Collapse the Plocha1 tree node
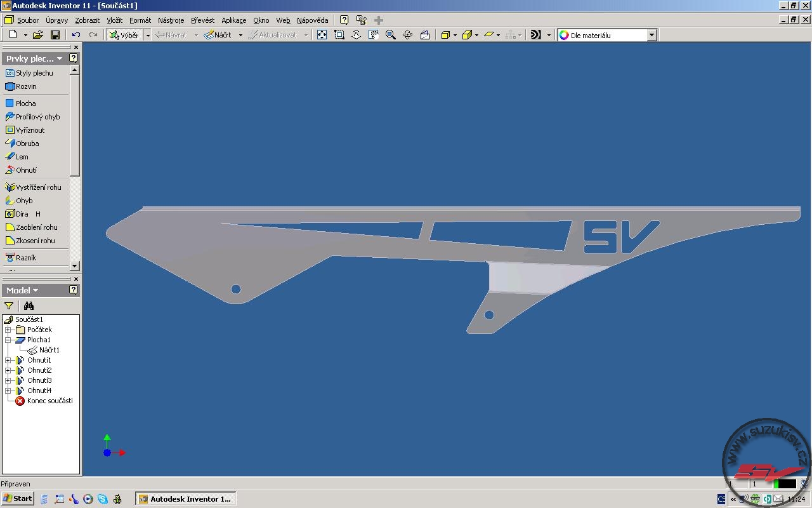 coord(8,340)
